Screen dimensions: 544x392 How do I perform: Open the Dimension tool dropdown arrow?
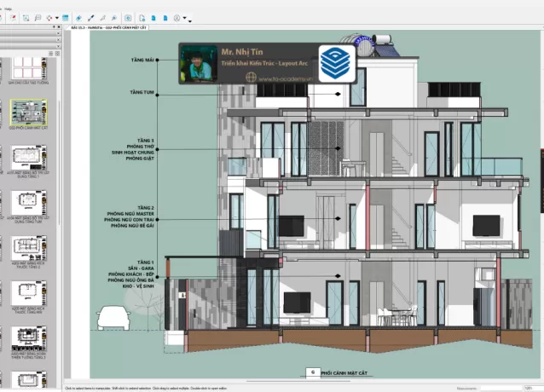tap(57, 18)
